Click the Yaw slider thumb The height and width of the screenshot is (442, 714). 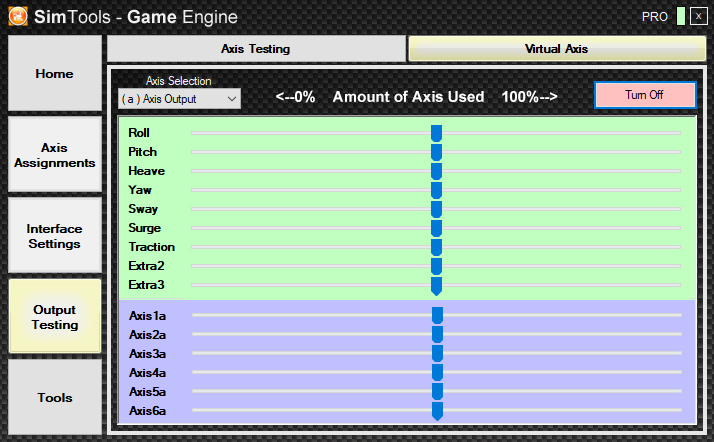click(x=436, y=190)
